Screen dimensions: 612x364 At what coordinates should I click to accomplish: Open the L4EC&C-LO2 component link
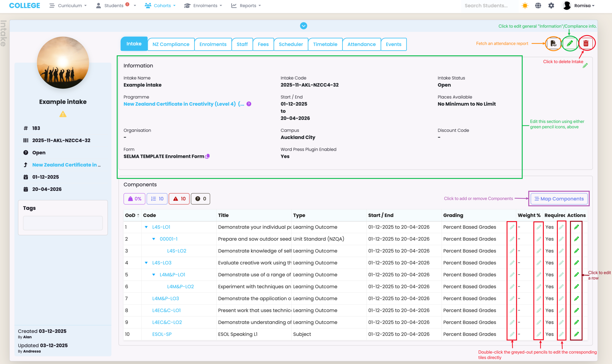167,322
